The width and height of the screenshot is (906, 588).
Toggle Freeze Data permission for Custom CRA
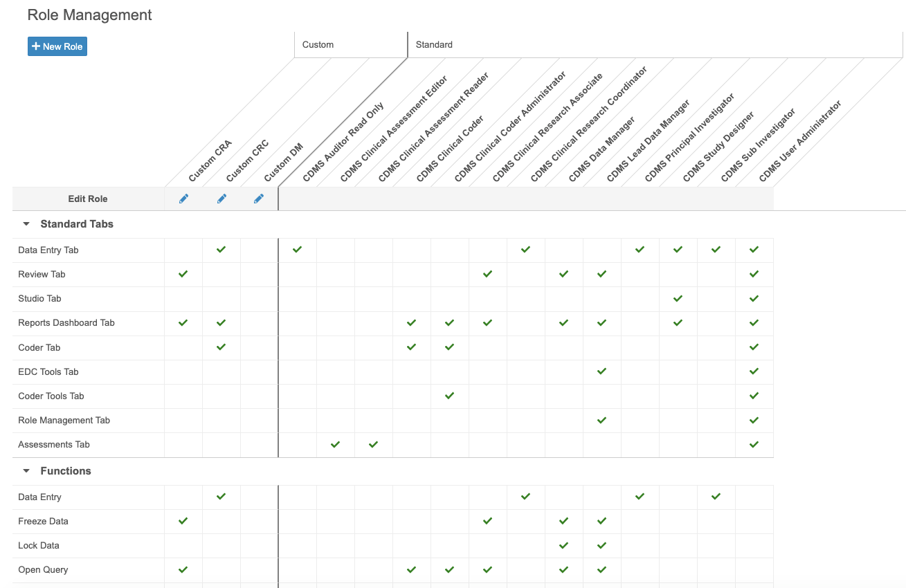183,521
